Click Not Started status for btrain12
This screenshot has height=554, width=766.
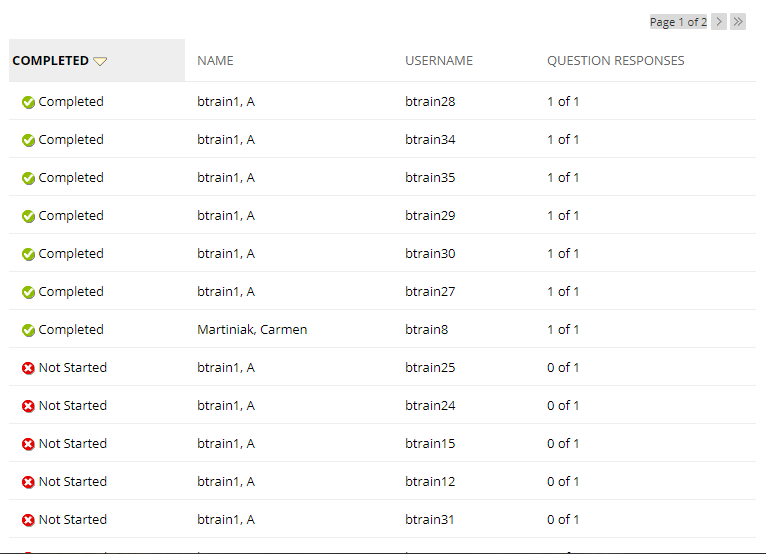[x=72, y=482]
